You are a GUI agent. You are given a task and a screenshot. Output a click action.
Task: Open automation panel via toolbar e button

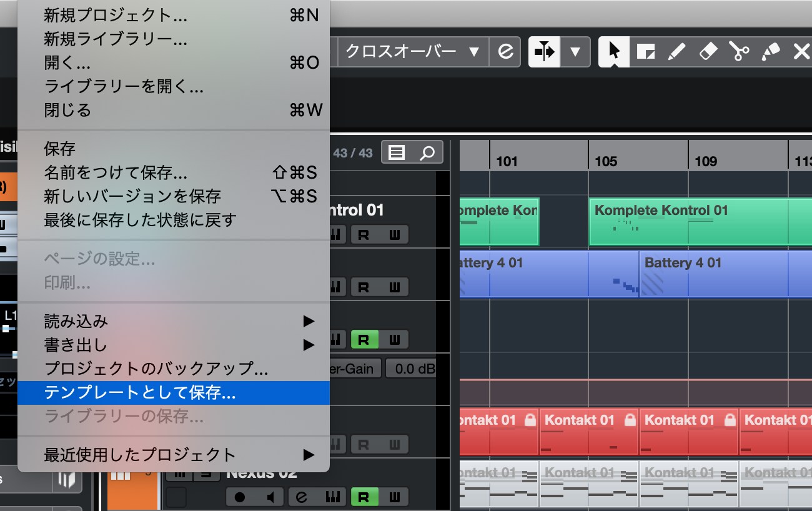[505, 51]
